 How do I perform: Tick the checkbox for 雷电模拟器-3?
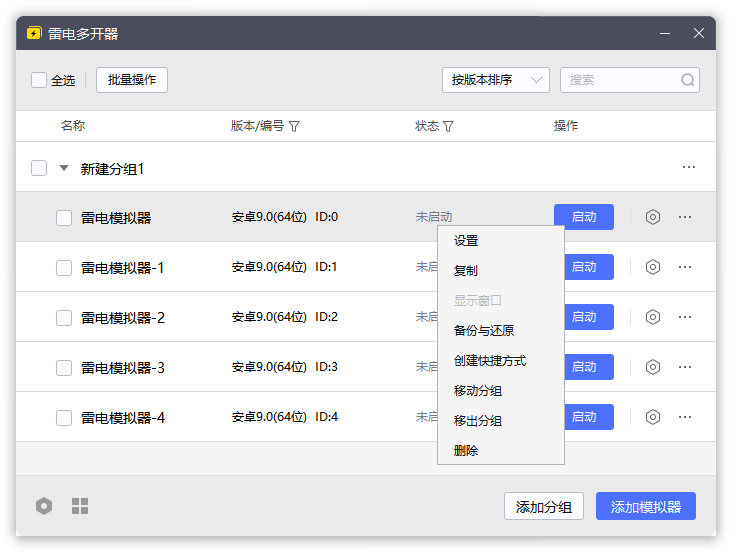[64, 368]
